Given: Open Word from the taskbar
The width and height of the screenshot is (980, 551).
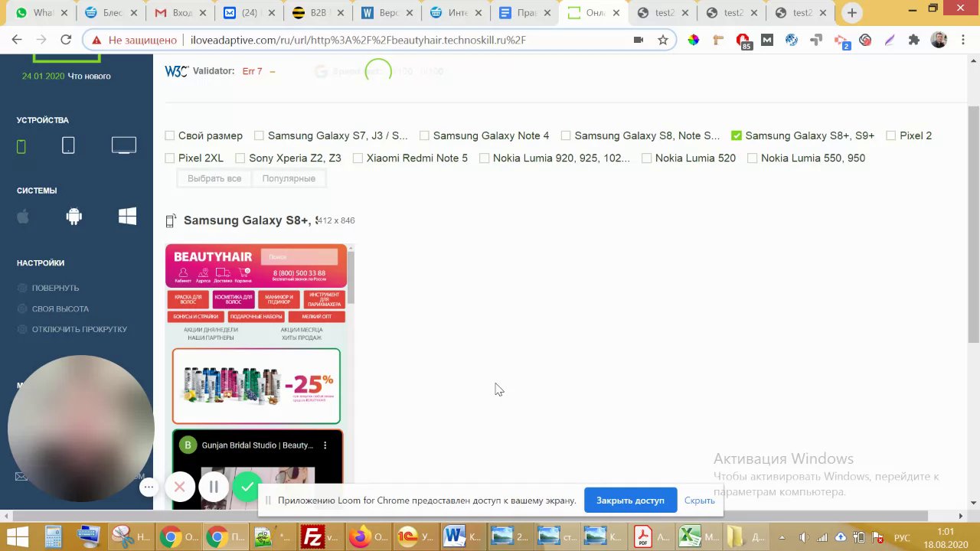Looking at the screenshot, I should click(x=455, y=536).
